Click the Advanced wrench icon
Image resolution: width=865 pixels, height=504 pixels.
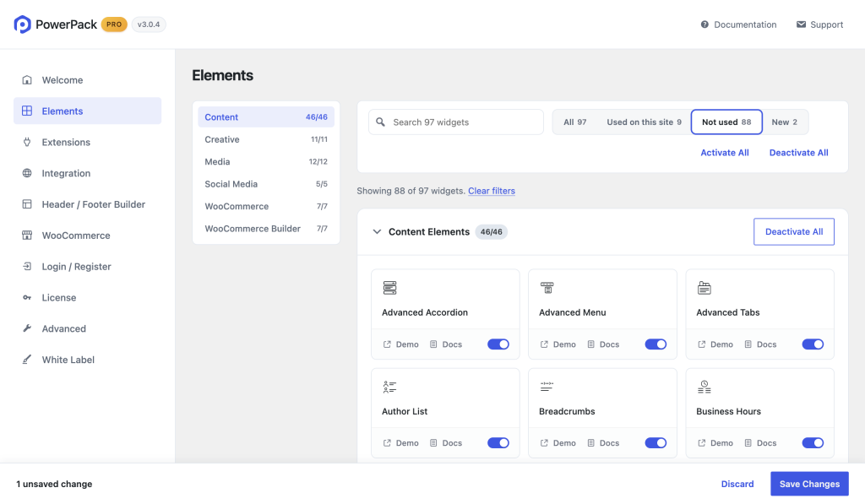point(26,328)
